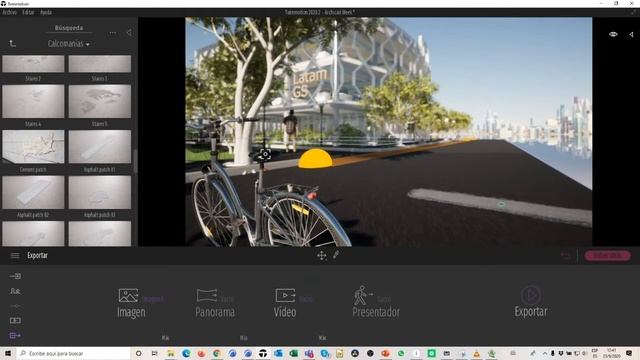Viewport: 640px width, 360px height.
Task: Select the material picker eyedropper tool
Action: click(x=336, y=255)
